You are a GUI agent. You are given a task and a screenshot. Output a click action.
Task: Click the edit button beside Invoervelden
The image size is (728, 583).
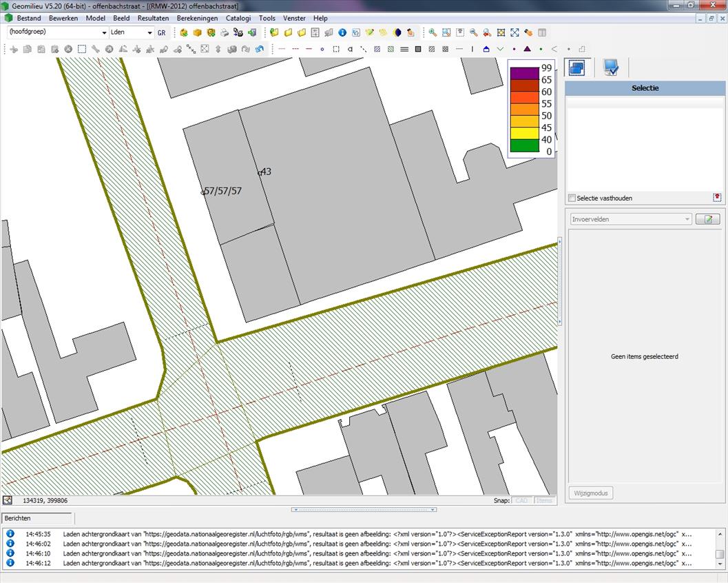coord(707,219)
